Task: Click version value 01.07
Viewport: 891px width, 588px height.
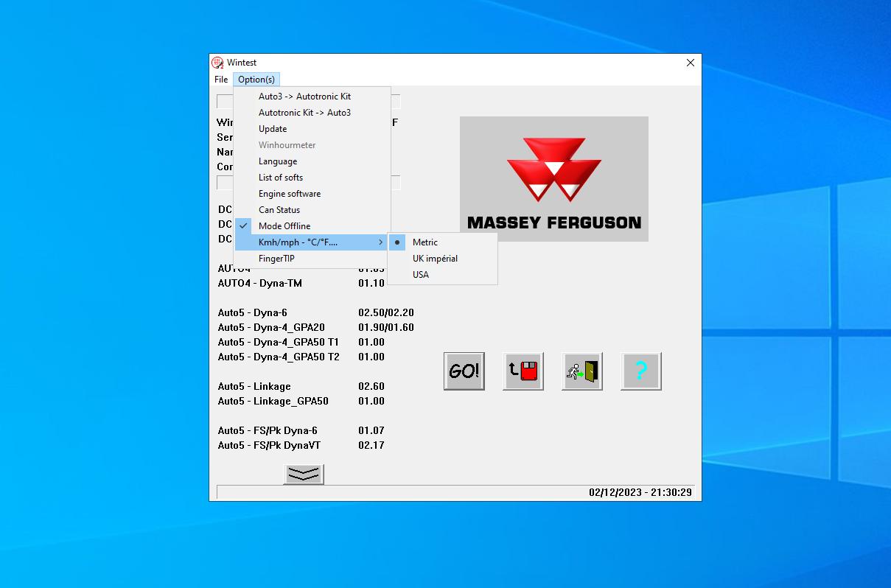Action: point(371,430)
